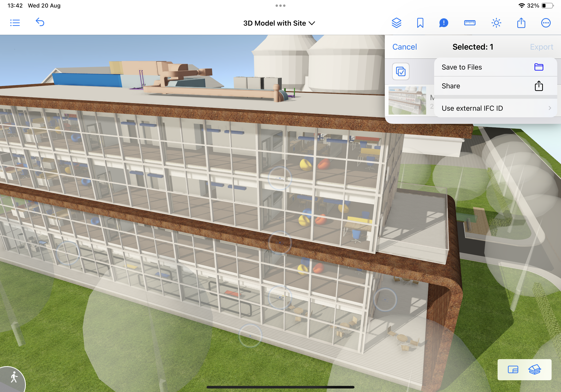Image resolution: width=561 pixels, height=392 pixels.
Task: Expand Use external IFC ID submenu
Action: click(x=495, y=108)
